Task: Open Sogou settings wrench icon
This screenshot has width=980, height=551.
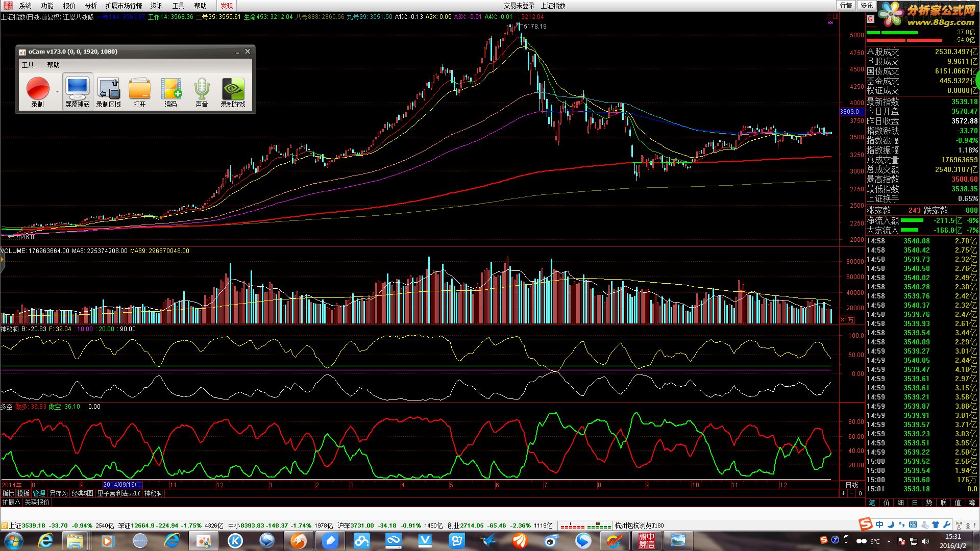Action: click(947, 524)
